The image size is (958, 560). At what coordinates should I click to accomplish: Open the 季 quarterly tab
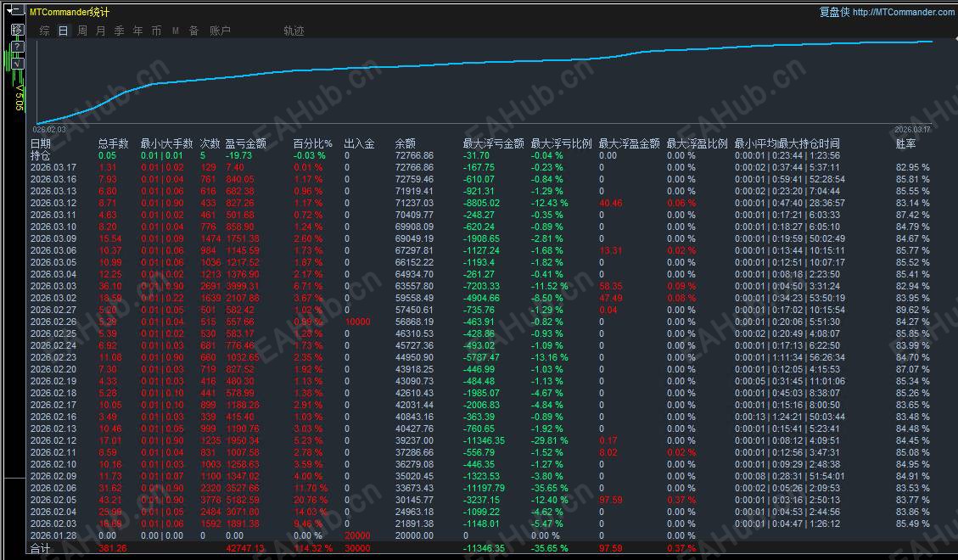tap(119, 31)
